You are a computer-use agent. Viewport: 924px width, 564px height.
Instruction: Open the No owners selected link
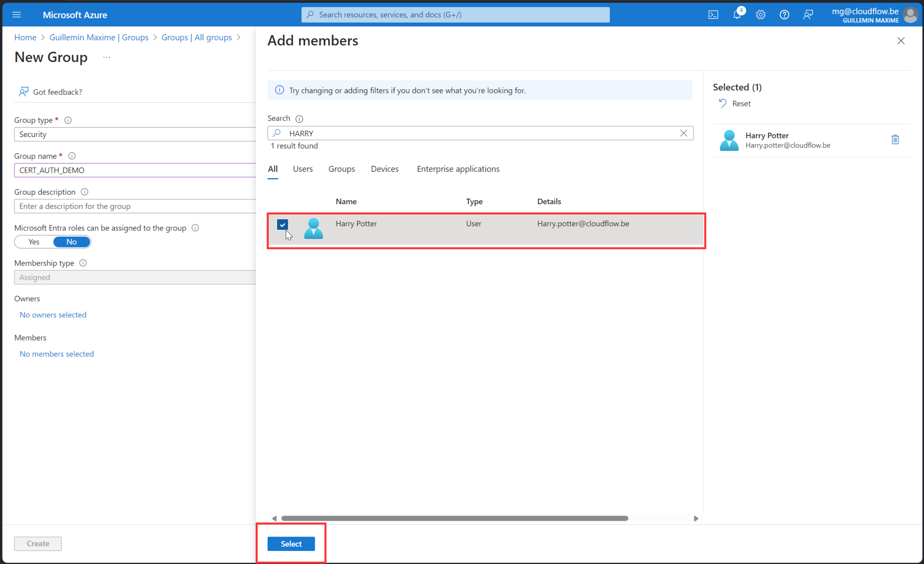pyautogui.click(x=53, y=315)
